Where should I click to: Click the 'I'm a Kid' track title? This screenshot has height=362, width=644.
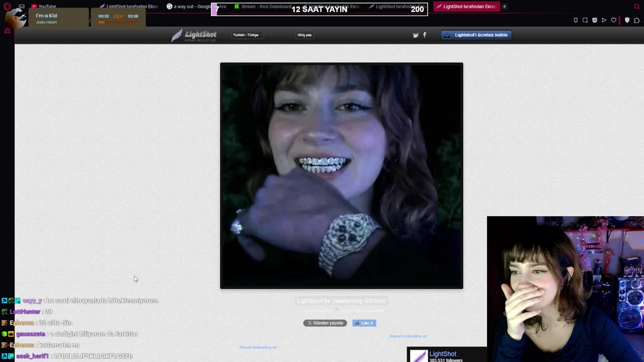tap(46, 16)
